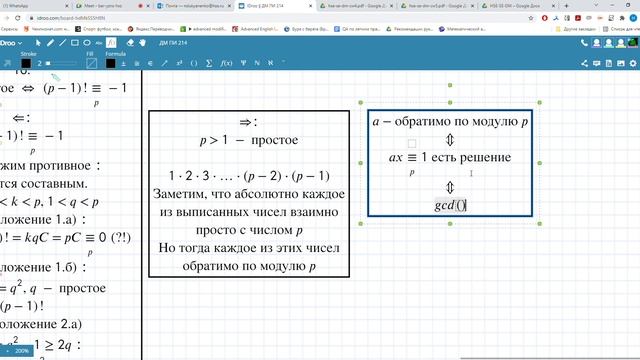Open the Opera extension icon
The image size is (640, 360).
tap(544, 18)
